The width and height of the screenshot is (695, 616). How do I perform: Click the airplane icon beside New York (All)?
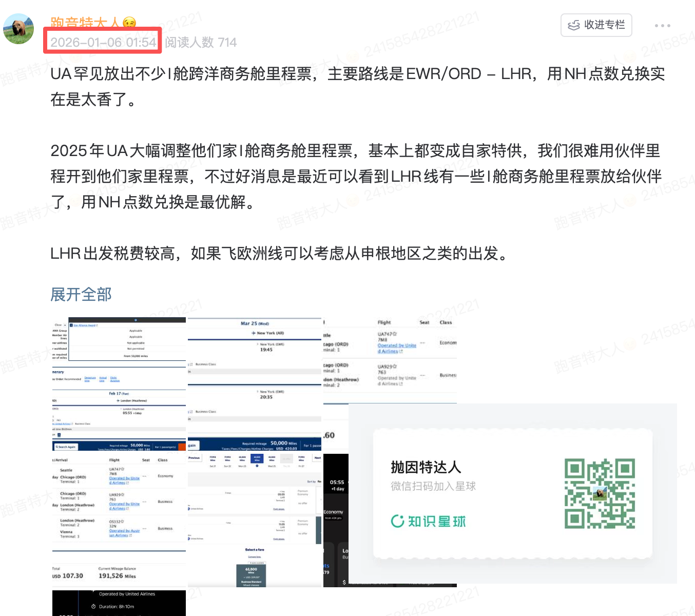(x=254, y=333)
